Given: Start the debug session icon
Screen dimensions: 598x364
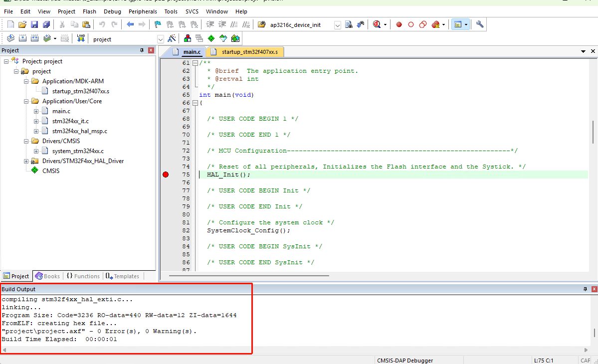Looking at the screenshot, I should (x=377, y=24).
